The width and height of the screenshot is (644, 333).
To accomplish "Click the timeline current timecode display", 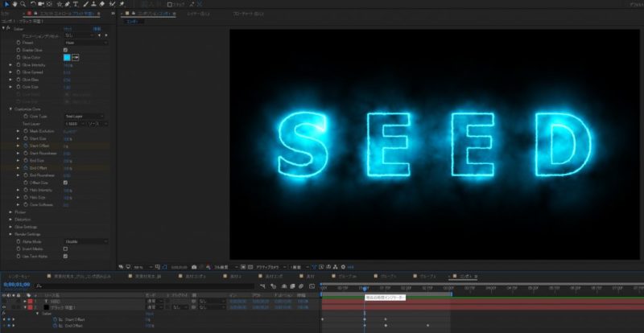I will coord(18,285).
